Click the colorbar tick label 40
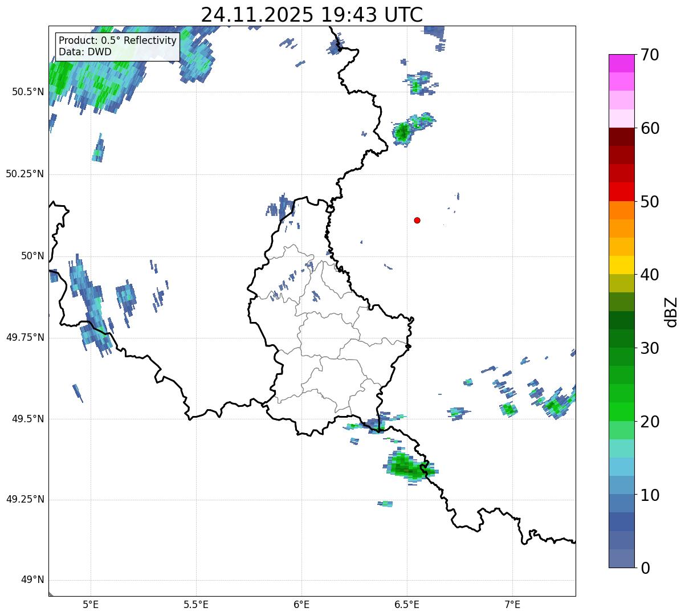The image size is (685, 616). [650, 275]
